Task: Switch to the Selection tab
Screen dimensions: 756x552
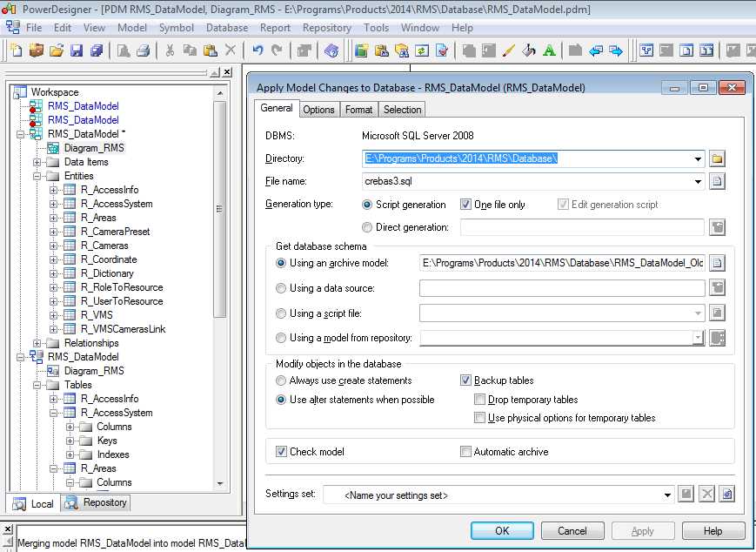Action: click(x=402, y=110)
